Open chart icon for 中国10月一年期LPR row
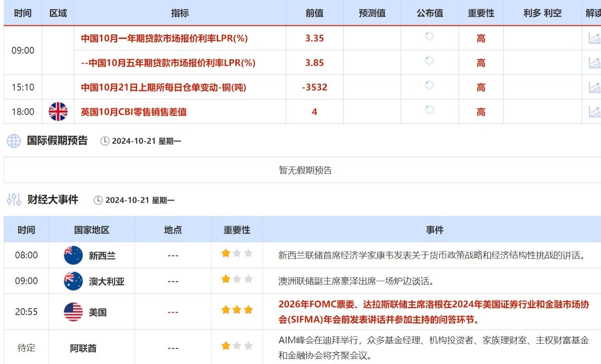Viewport: 601px width, 364px height. click(595, 38)
